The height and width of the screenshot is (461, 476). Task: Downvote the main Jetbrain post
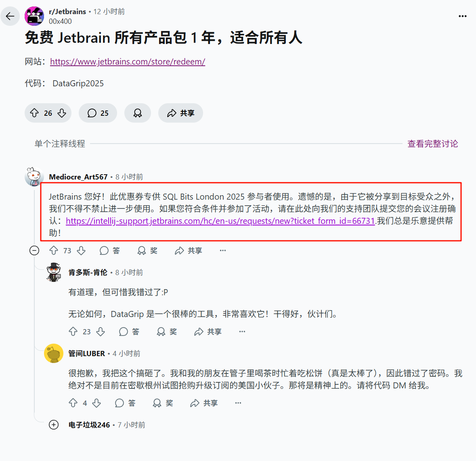coord(62,113)
